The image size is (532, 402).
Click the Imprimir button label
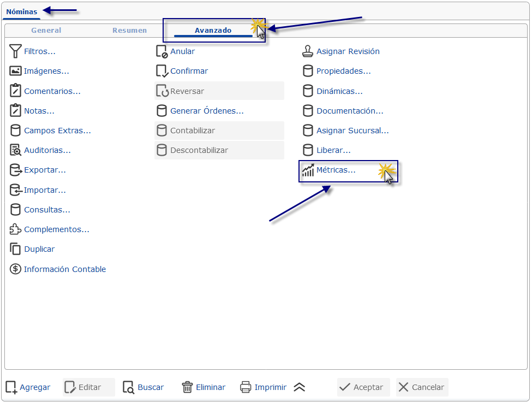click(271, 387)
